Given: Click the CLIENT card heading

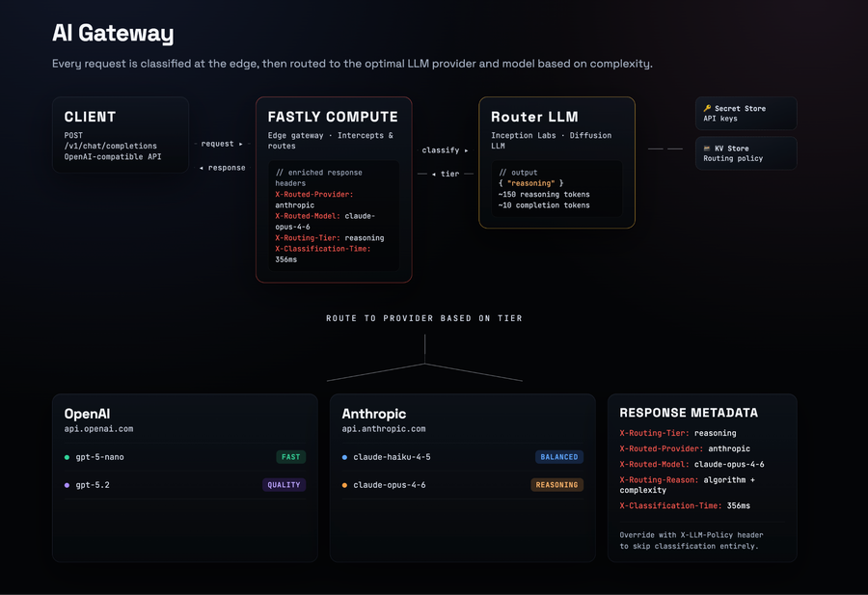Looking at the screenshot, I should click(90, 117).
